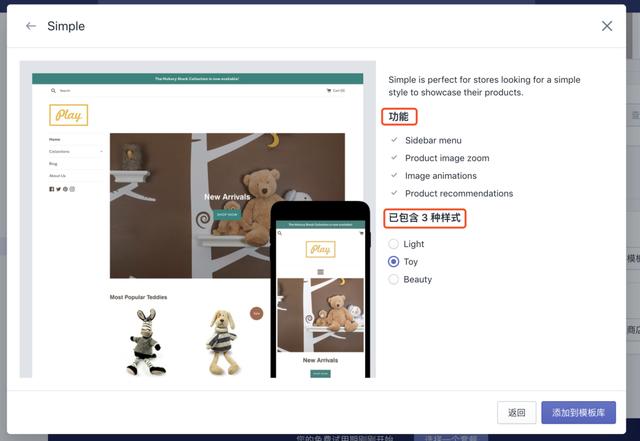Click the Sale badge on bunny product

click(256, 313)
